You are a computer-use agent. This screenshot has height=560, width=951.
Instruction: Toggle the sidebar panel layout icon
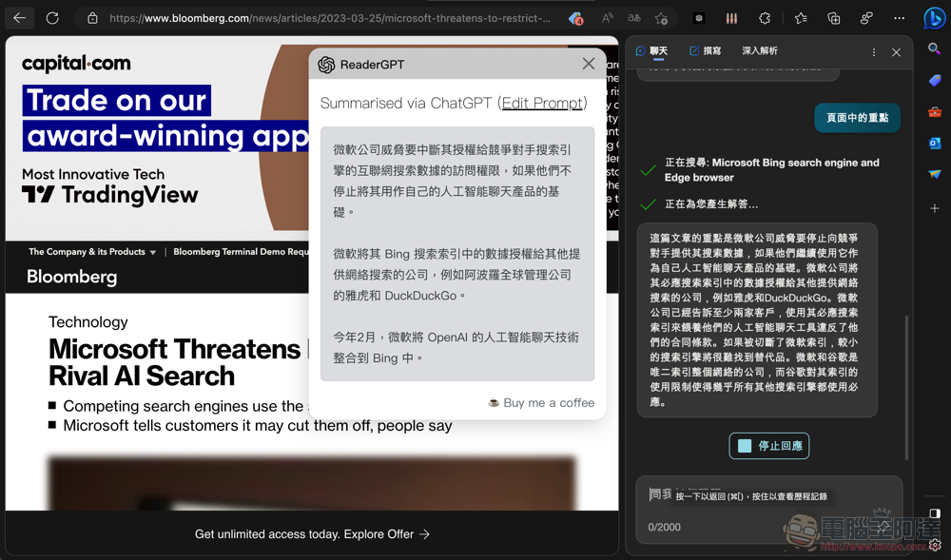click(x=935, y=514)
